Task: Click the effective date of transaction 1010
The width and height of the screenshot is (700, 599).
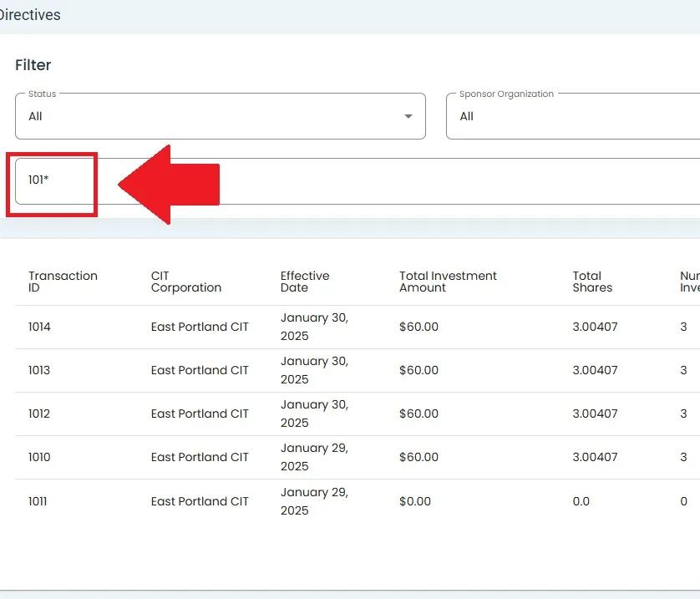Action: [x=314, y=457]
